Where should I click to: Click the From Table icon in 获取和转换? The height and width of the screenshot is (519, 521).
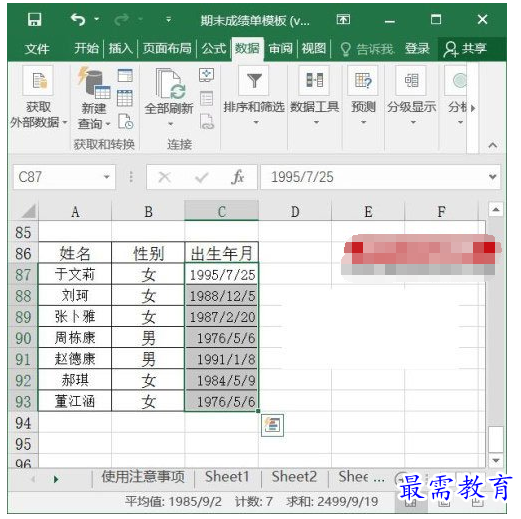[125, 98]
